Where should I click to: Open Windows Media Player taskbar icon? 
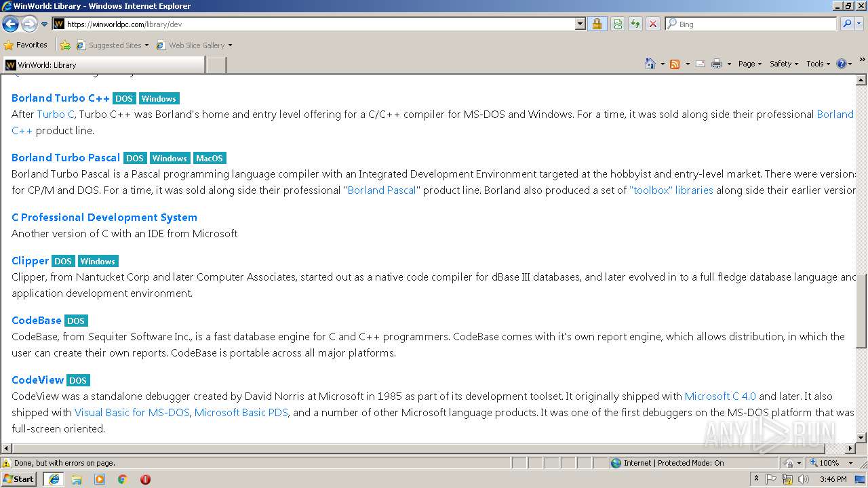click(100, 479)
